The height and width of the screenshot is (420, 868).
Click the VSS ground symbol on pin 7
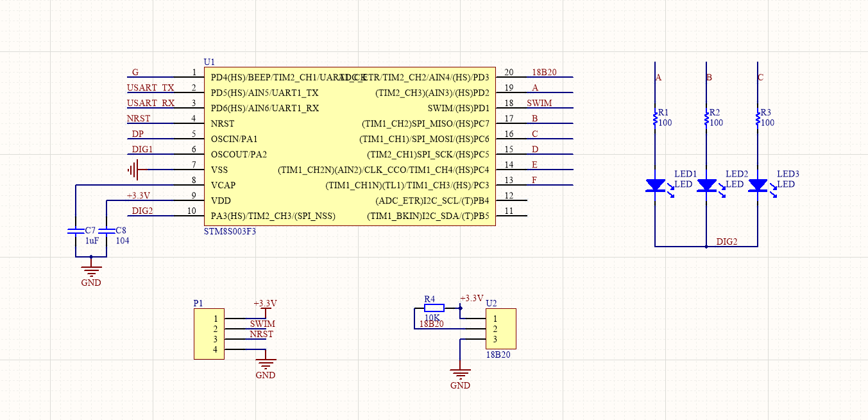pos(134,170)
